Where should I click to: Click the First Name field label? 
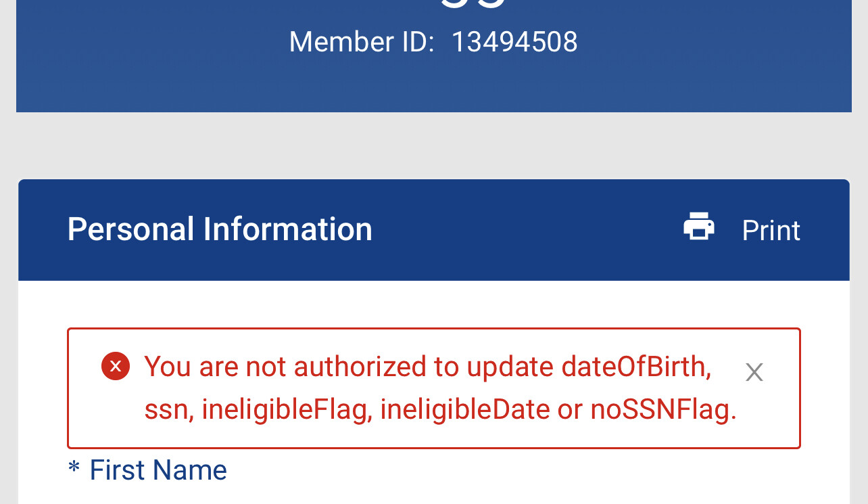point(158,470)
